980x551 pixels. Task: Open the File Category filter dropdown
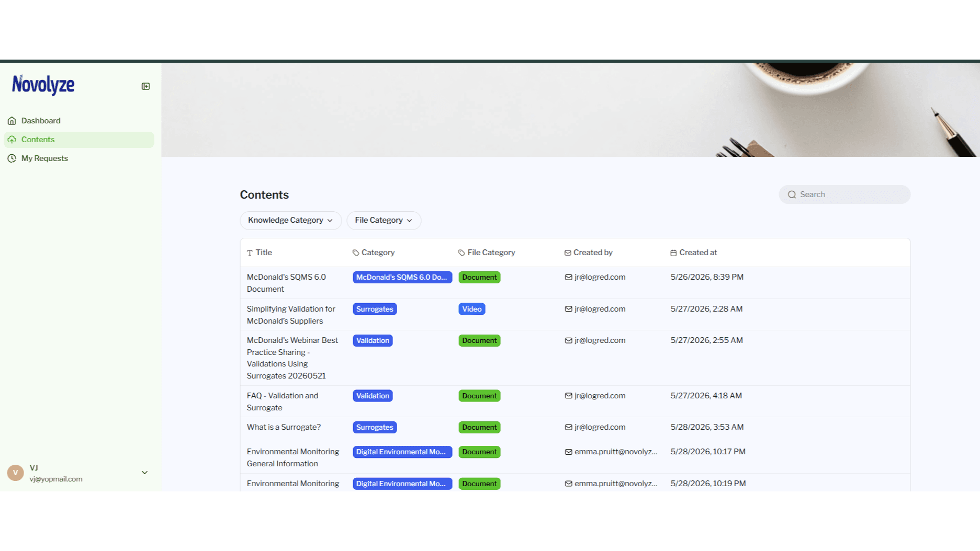pyautogui.click(x=384, y=220)
